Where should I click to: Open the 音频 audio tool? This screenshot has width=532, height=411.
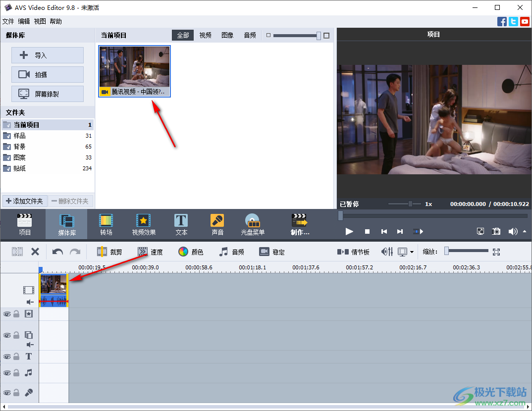click(231, 252)
